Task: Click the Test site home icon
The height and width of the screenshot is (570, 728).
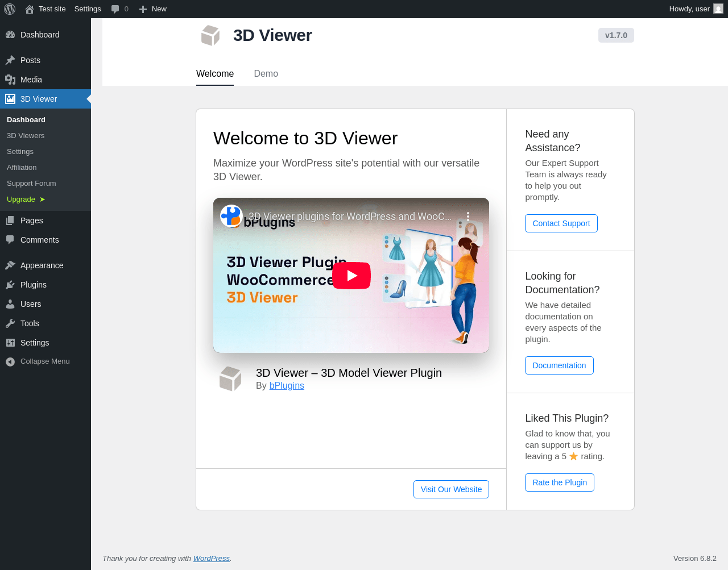Action: tap(30, 9)
